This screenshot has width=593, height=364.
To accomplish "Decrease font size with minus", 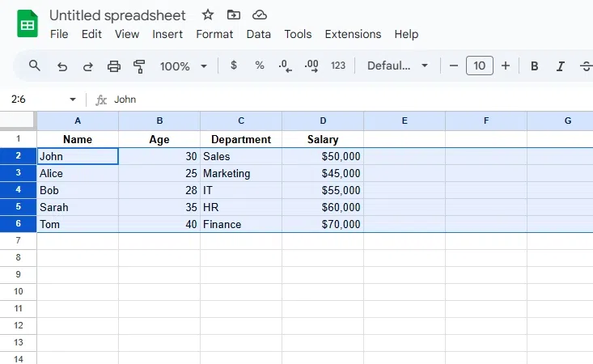I will [454, 66].
